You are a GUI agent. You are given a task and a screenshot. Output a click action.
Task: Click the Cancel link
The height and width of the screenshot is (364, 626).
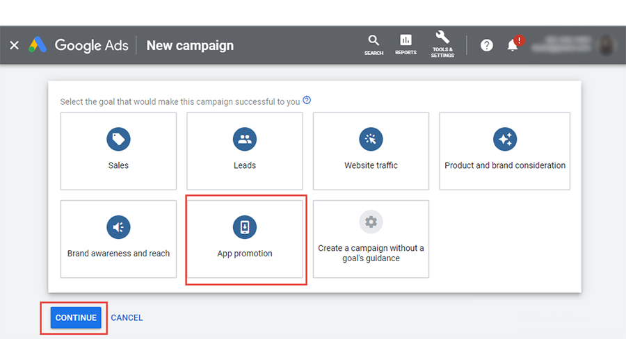coord(127,317)
